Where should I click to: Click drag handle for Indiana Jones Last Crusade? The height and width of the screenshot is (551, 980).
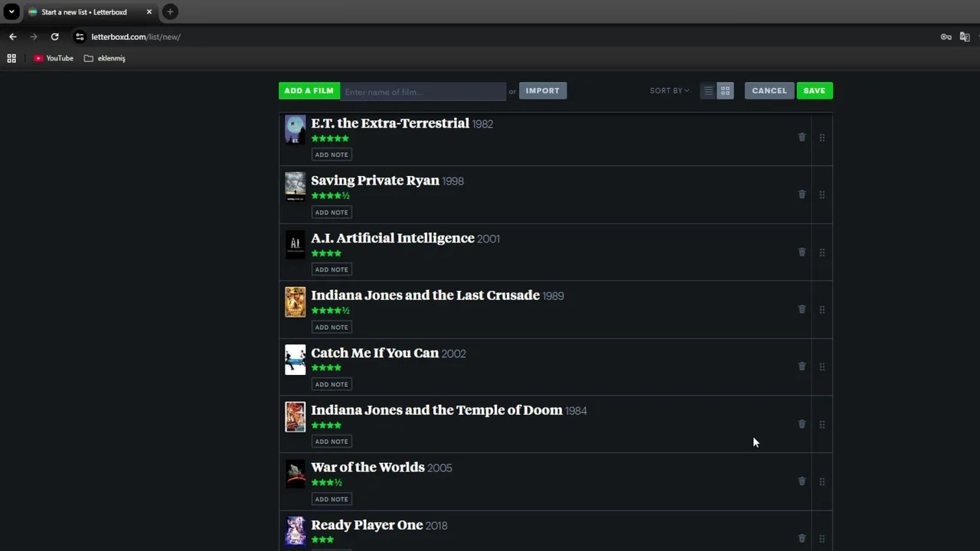point(822,310)
